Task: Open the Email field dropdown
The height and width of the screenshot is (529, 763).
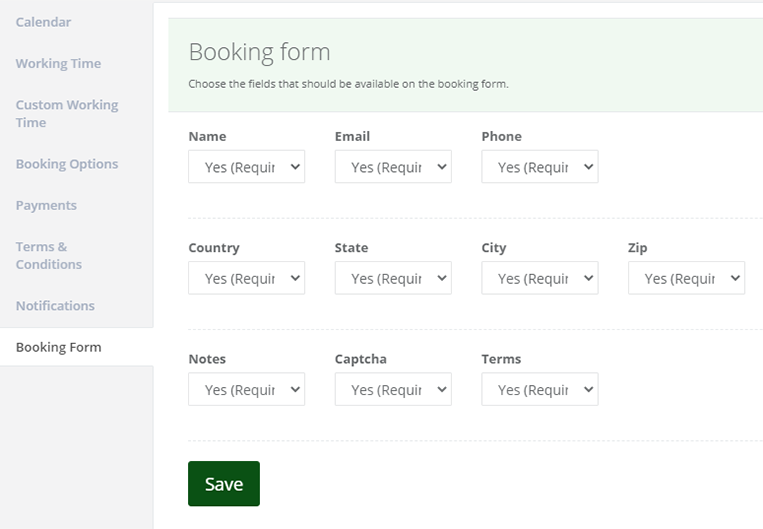Action: coord(393,166)
